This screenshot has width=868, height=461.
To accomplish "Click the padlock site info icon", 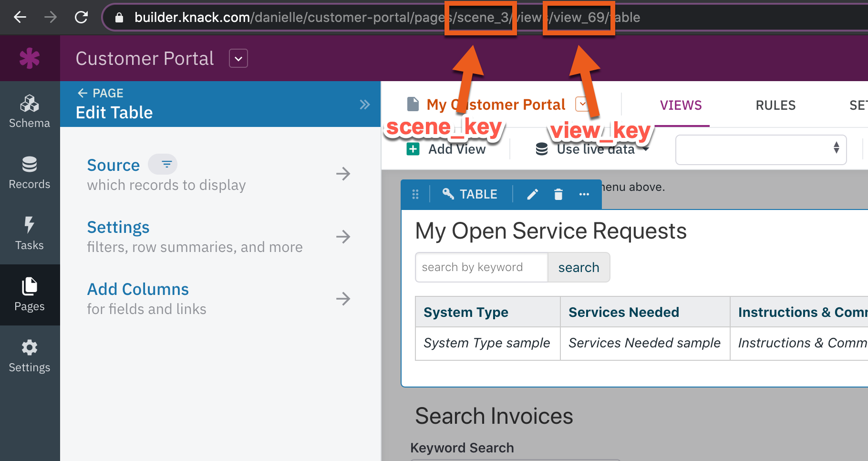I will click(x=119, y=18).
